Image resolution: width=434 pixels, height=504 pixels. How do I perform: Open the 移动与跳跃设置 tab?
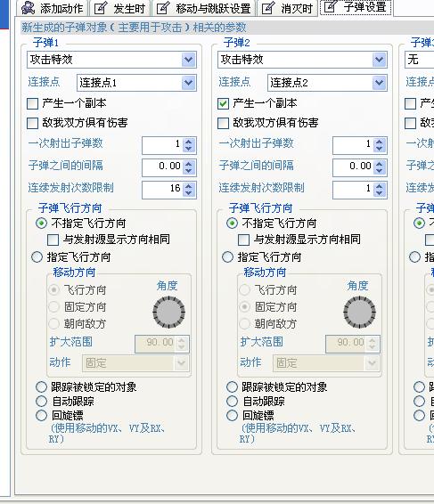(204, 8)
